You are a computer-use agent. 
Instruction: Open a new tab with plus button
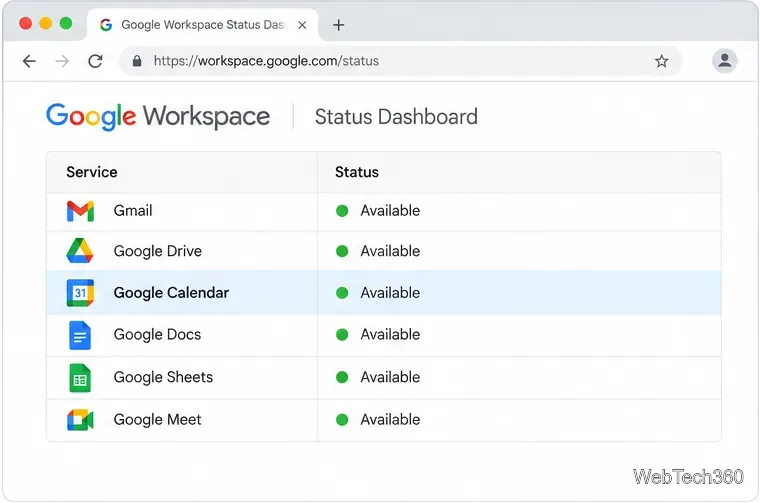(x=339, y=25)
